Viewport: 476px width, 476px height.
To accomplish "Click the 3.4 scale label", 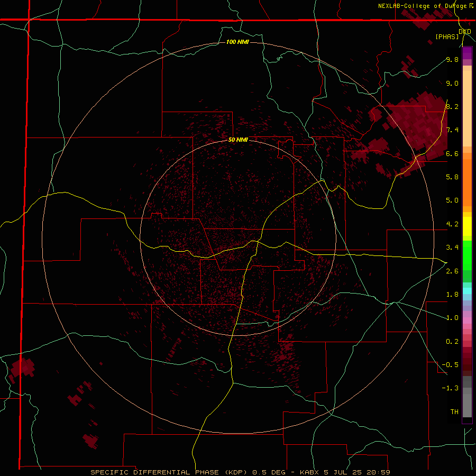I will pos(452,248).
